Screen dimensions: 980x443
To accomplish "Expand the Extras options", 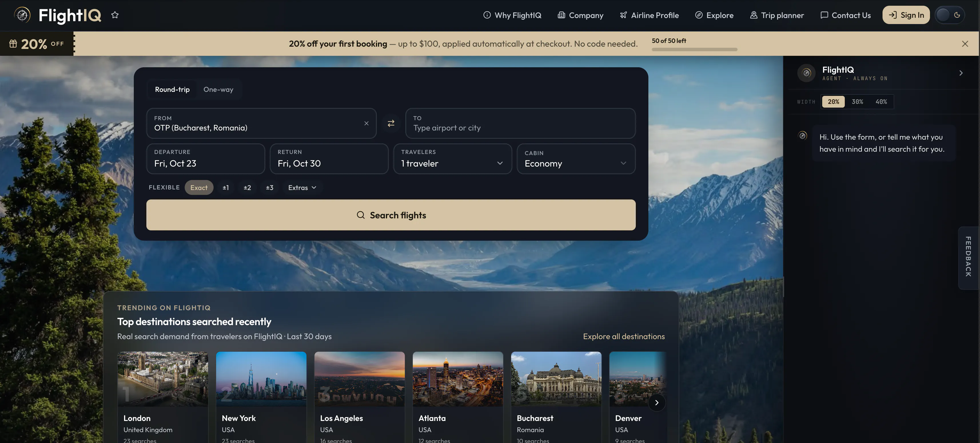I will coord(302,187).
